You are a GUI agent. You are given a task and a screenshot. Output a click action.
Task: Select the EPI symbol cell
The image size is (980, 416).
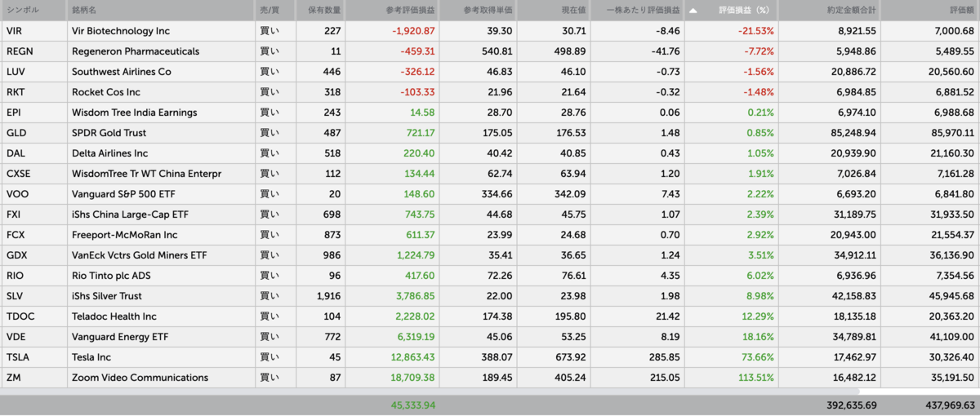33,113
